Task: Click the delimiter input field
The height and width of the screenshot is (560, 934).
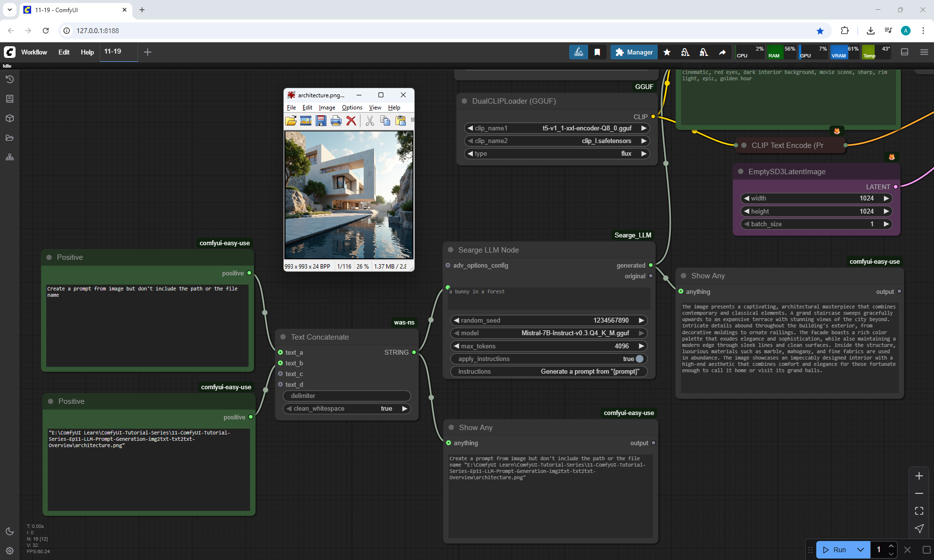Action: 347,396
